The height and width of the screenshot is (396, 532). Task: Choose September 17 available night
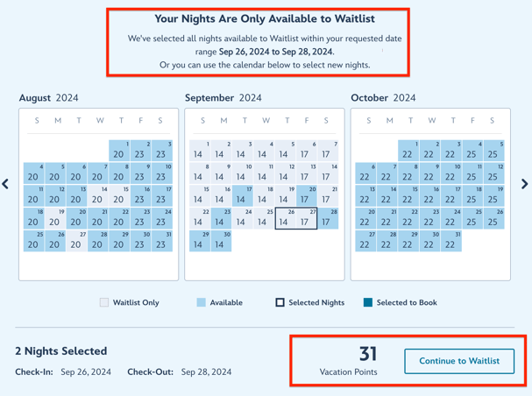pyautogui.click(x=241, y=195)
